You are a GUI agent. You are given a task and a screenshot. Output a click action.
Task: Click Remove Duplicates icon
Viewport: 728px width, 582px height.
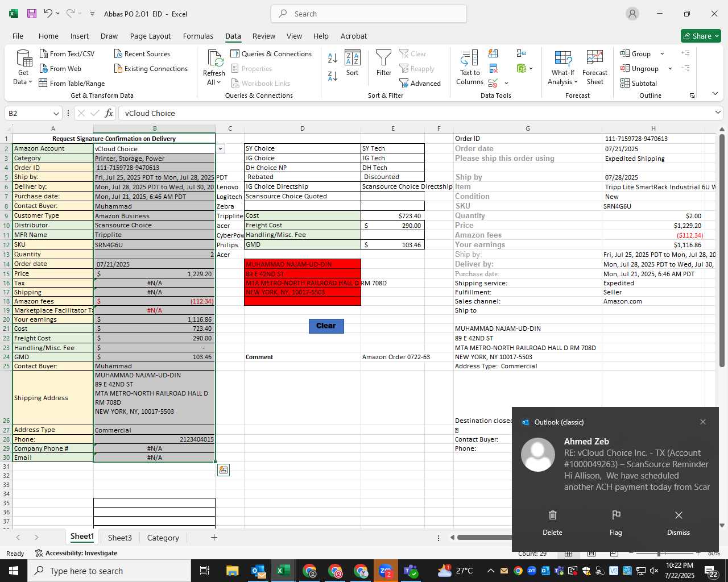pos(493,68)
